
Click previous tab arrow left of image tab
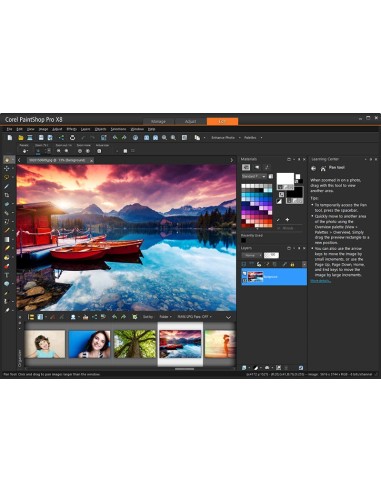[x=19, y=160]
